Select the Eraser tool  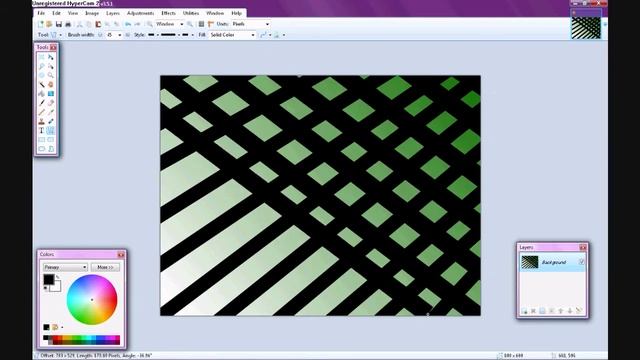point(51,102)
